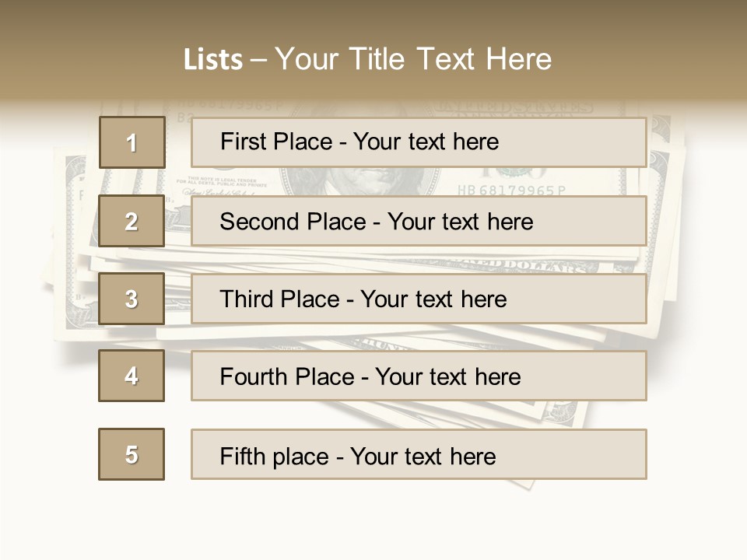
Task: Click the HB68179965P serial number on bill
Action: click(510, 189)
